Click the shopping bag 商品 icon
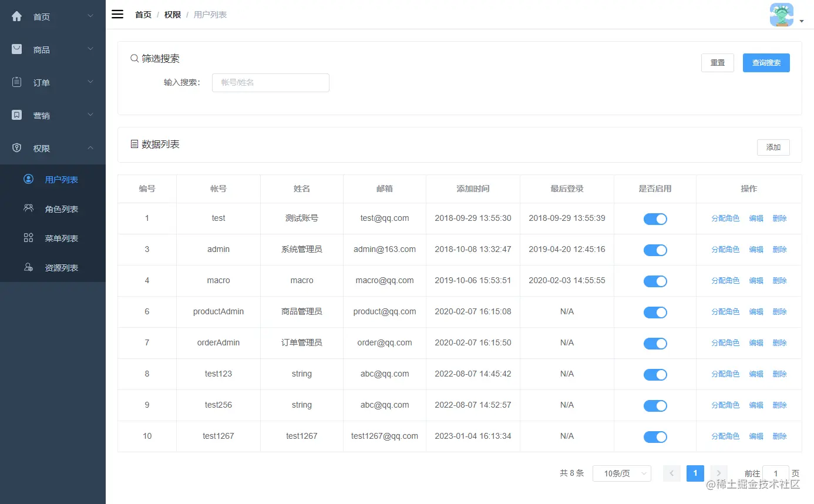This screenshot has width=814, height=504. (17, 49)
